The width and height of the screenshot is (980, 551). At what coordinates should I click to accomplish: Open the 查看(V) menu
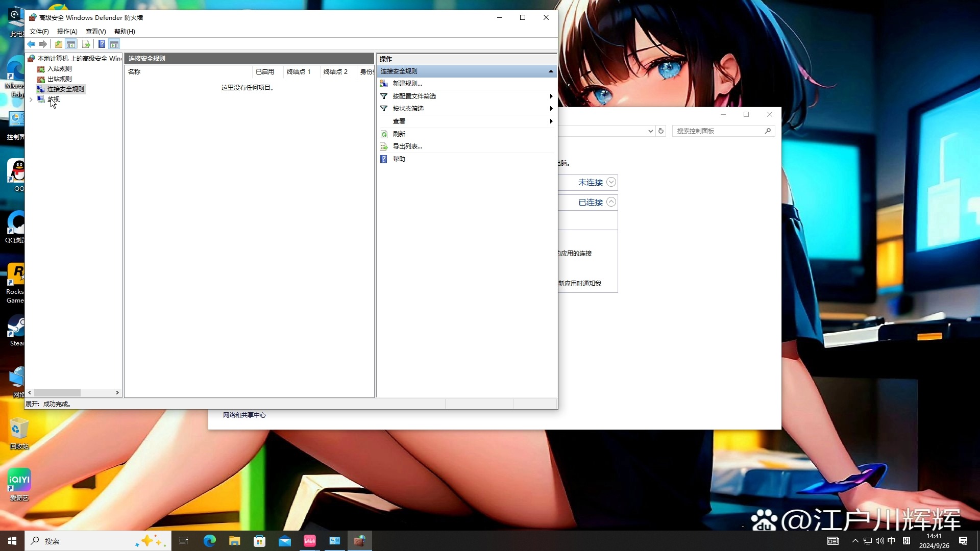(x=95, y=32)
